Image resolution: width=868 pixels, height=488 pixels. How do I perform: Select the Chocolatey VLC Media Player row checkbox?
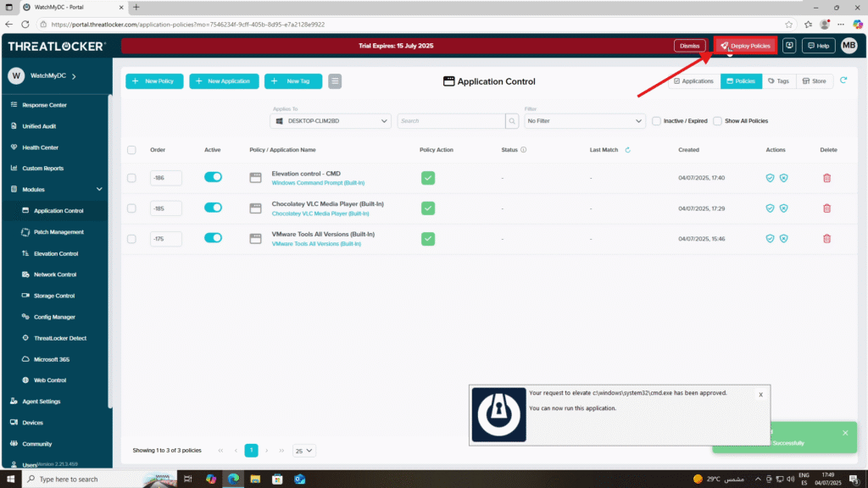coord(131,208)
